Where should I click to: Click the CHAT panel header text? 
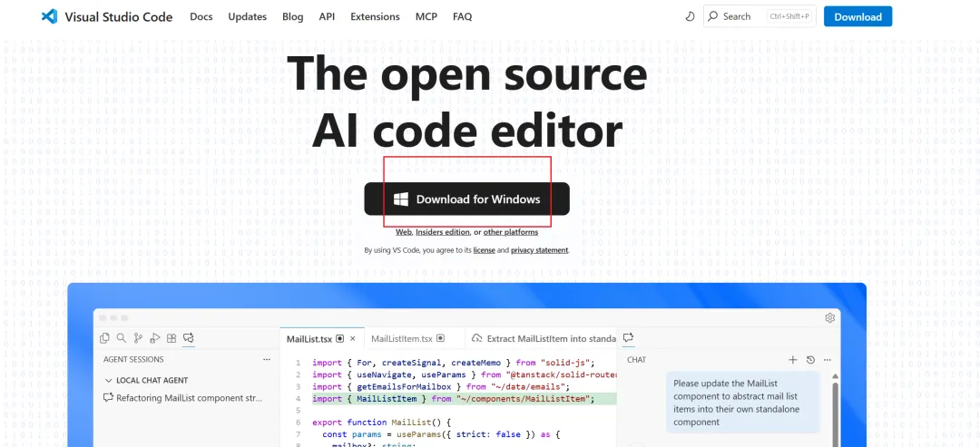(637, 360)
